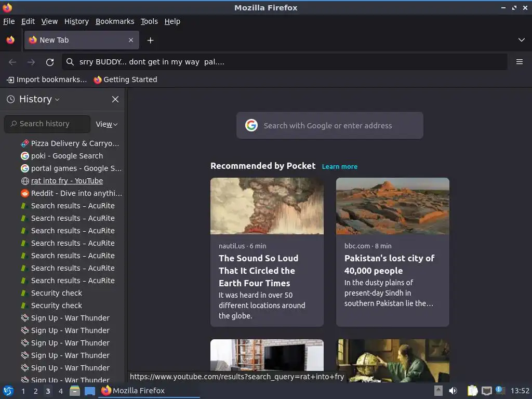Reload the current page
532x399 pixels.
tap(50, 62)
